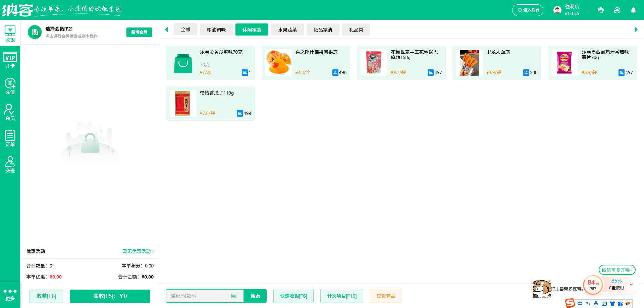Image resolution: width=644 pixels, height=308 pixels.
Task: Open the on-screen keyboard icon in barcode field
Action: click(x=234, y=296)
